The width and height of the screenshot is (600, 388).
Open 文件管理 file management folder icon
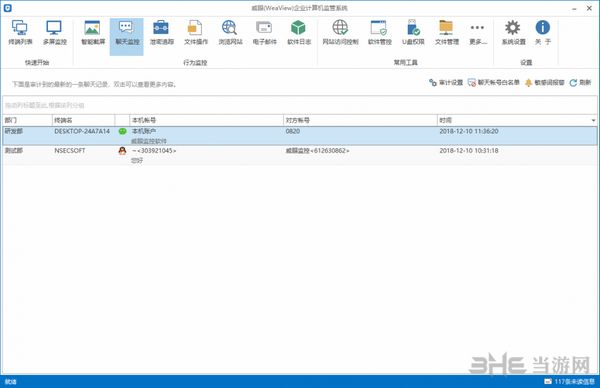coord(447,33)
